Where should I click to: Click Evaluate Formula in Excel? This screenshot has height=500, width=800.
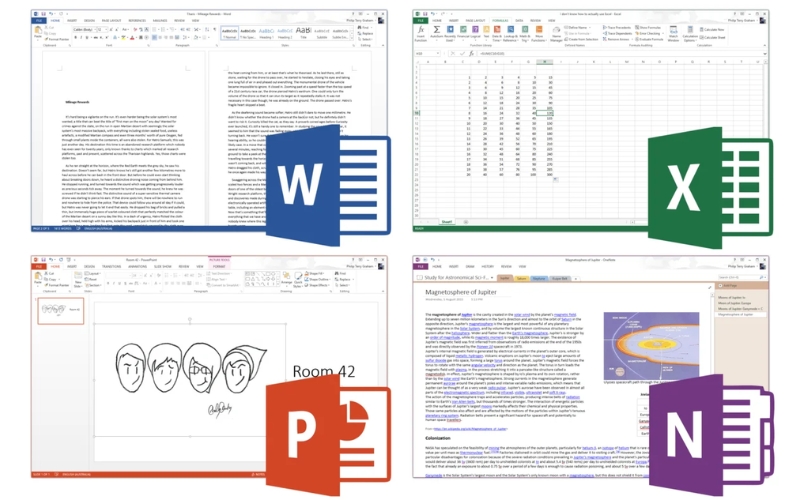click(x=649, y=39)
